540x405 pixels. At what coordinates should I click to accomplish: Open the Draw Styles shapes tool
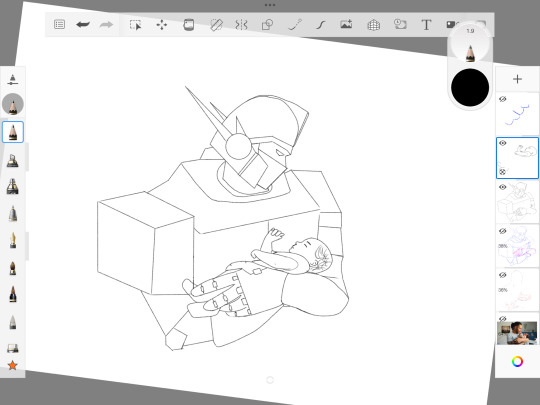(x=267, y=25)
